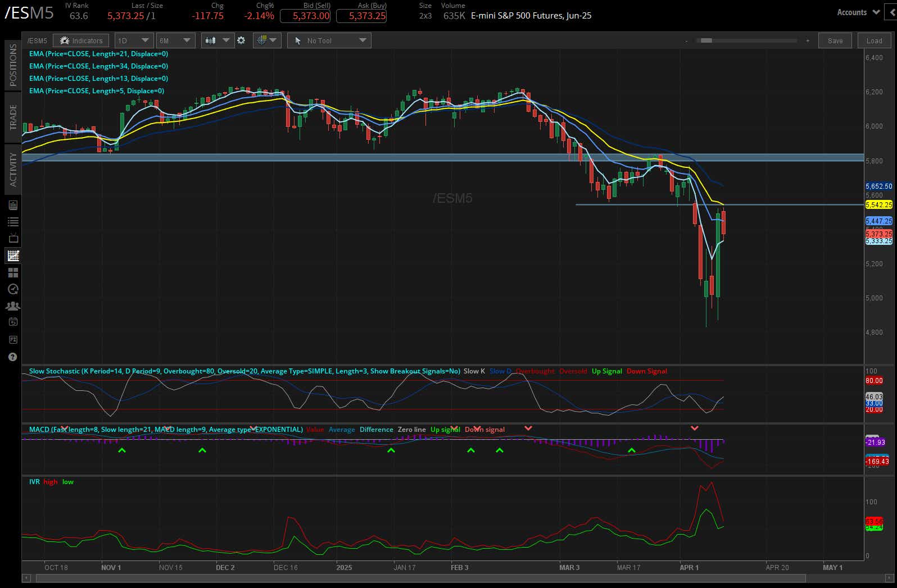Click the Ask (Buy) price 5,373.25

361,16
